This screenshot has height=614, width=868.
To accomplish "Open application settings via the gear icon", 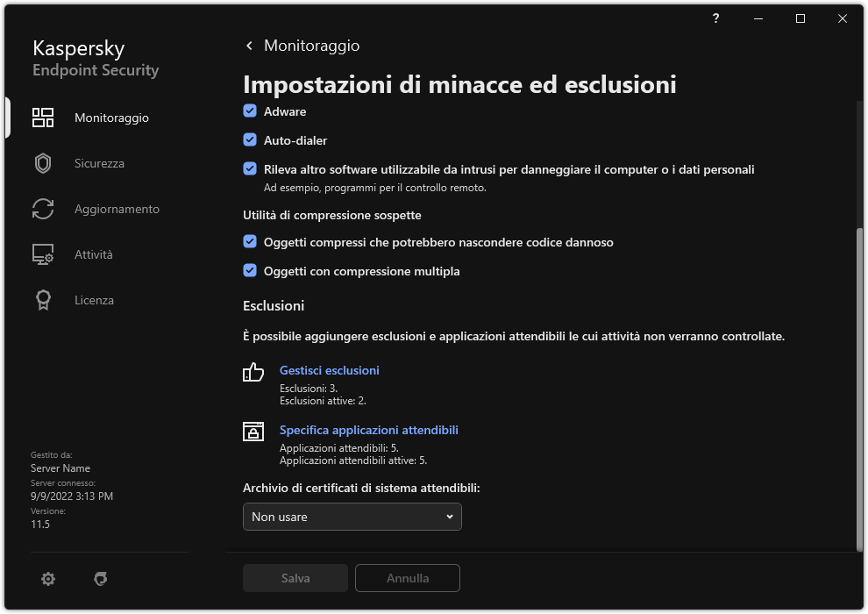I will tap(48, 578).
